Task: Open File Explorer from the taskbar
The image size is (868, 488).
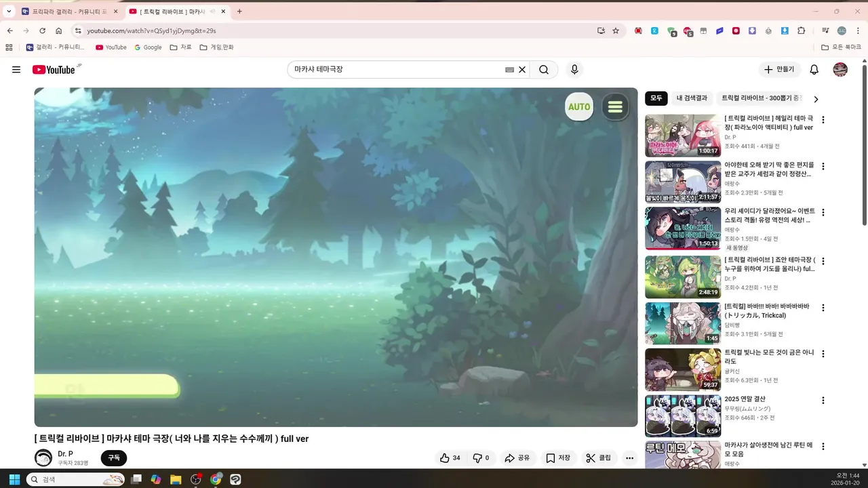Action: pyautogui.click(x=176, y=479)
